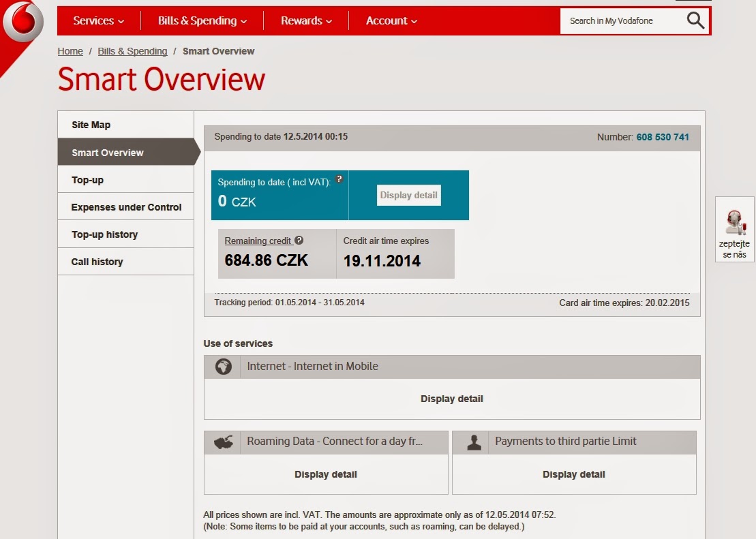Open Call history in the sidebar
756x539 pixels.
click(126, 262)
